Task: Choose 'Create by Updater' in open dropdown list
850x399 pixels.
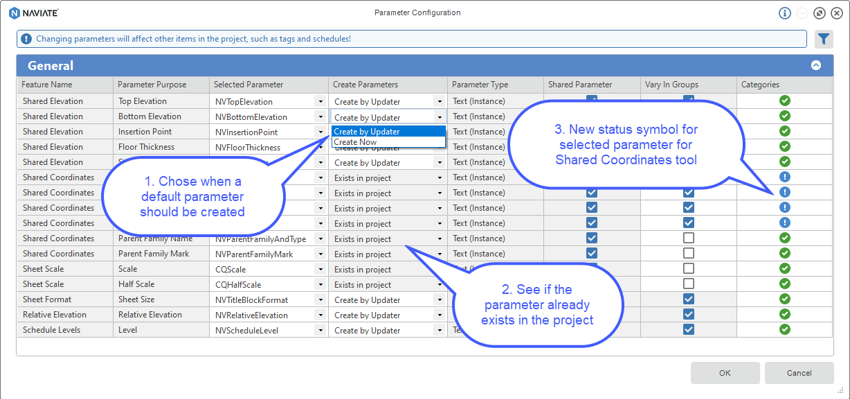Action: 389,131
